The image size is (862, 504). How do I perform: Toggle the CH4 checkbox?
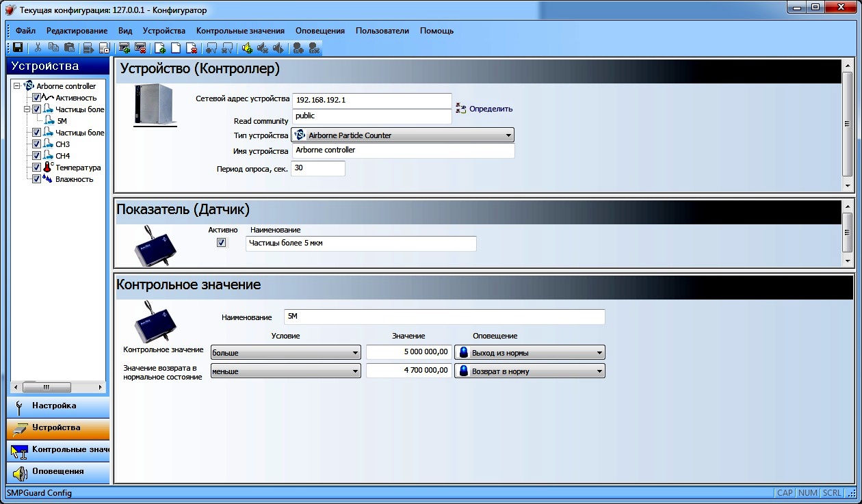click(37, 155)
